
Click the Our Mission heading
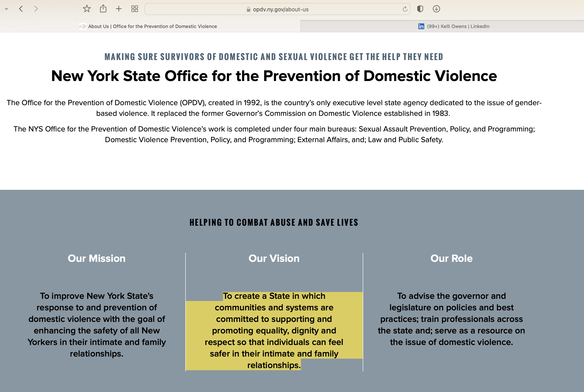[x=96, y=258]
